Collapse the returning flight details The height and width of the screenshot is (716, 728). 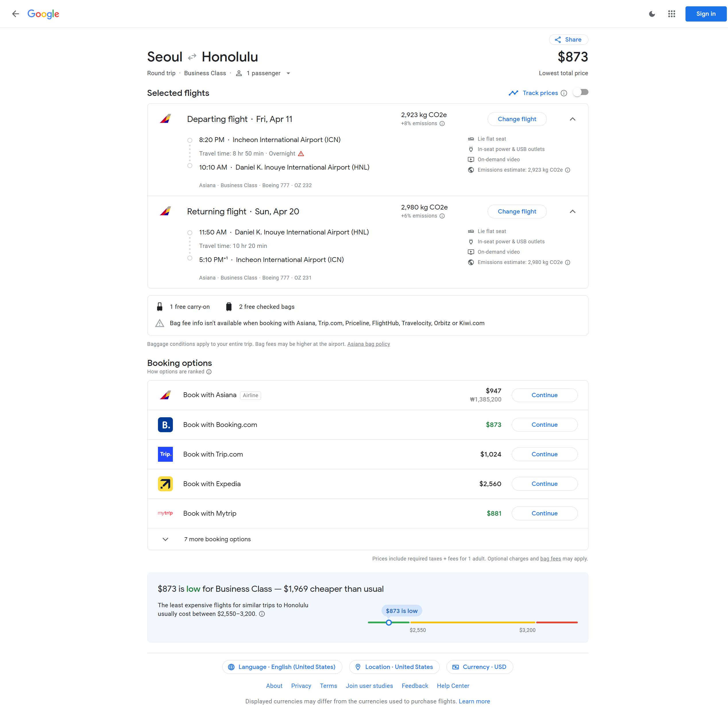572,212
